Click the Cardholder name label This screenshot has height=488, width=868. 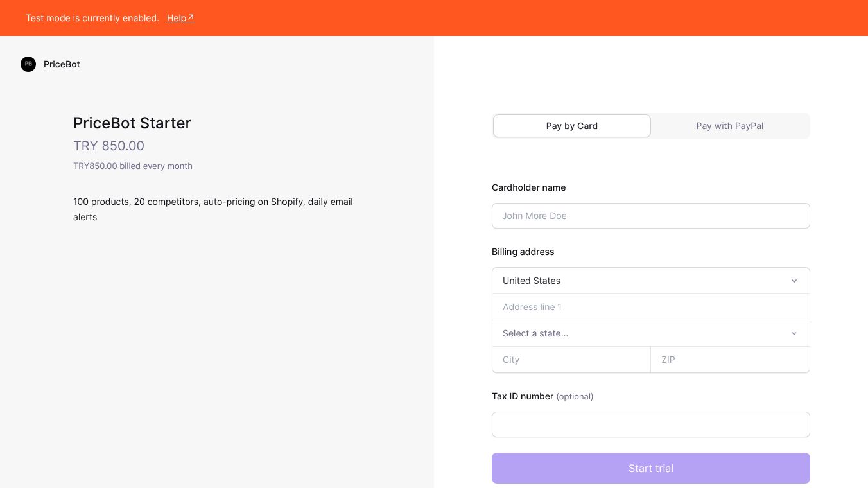(x=529, y=187)
